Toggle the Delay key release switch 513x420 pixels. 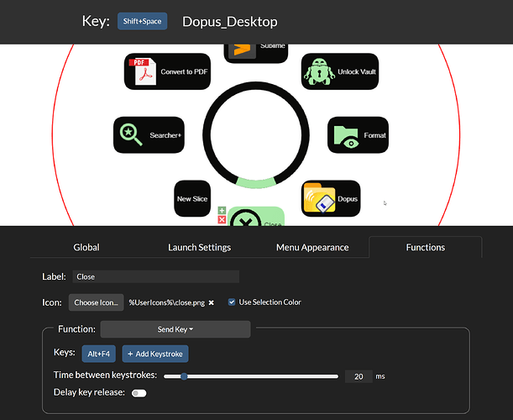[139, 392]
